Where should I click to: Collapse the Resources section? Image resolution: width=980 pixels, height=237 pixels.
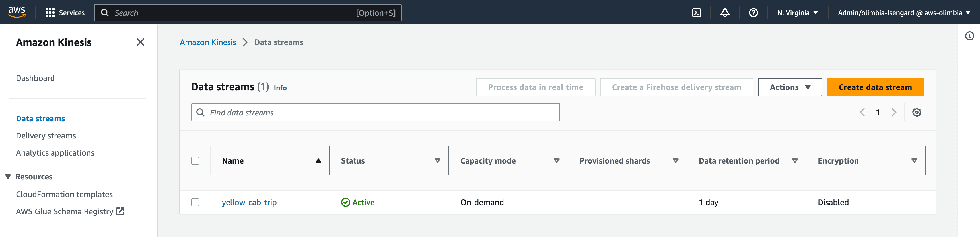[x=8, y=176]
